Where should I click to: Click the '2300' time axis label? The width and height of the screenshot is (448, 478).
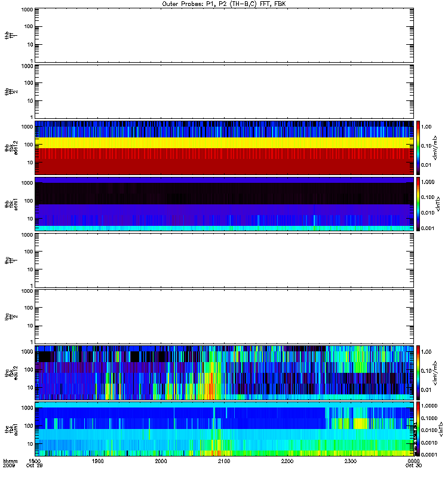click(351, 461)
